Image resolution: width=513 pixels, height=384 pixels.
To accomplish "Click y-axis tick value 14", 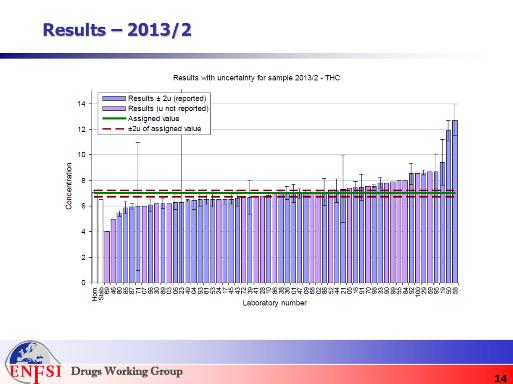I will (82, 104).
